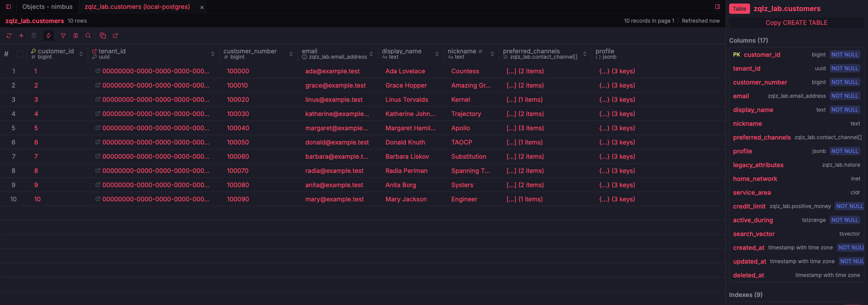Click the search magnifier icon in toolbar

pyautogui.click(x=88, y=36)
